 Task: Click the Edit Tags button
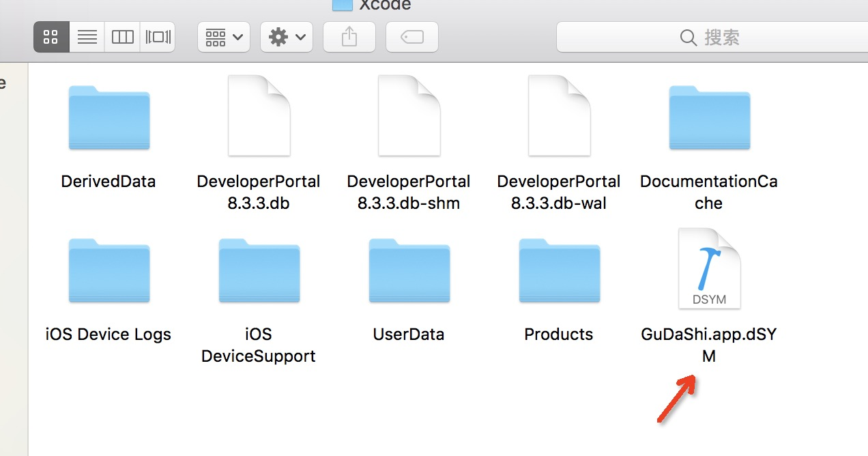coord(411,37)
